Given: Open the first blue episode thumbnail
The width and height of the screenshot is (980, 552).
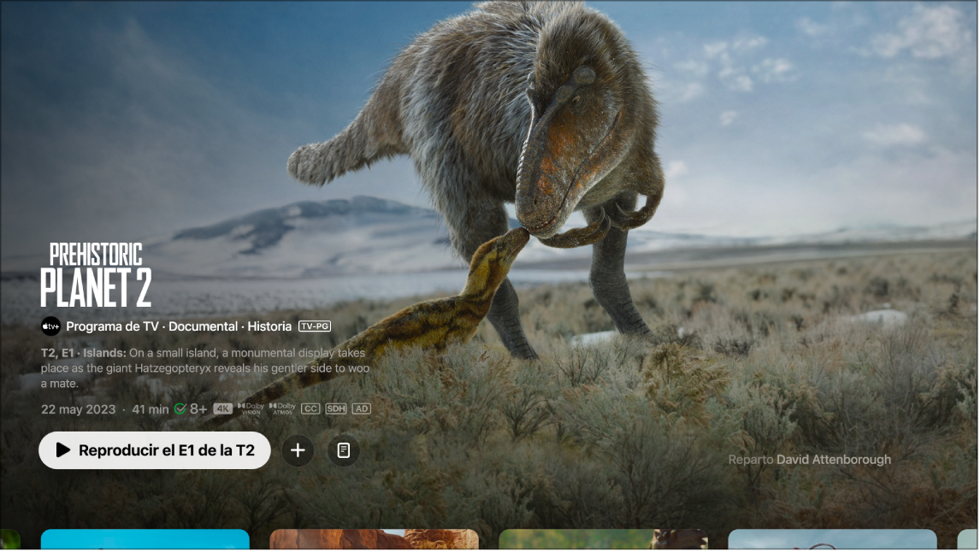Looking at the screenshot, I should tap(145, 539).
